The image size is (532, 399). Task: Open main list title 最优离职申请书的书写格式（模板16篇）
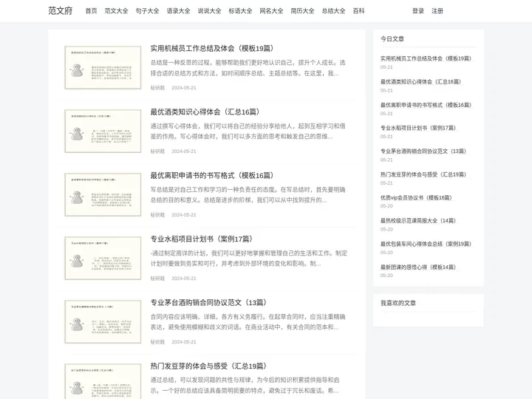coord(212,175)
